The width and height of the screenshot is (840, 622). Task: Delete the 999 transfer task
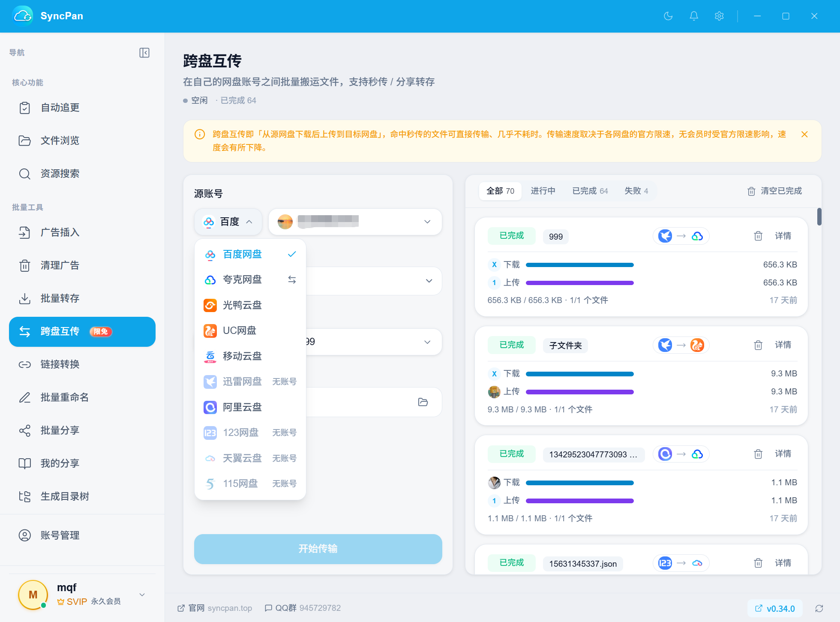(758, 236)
